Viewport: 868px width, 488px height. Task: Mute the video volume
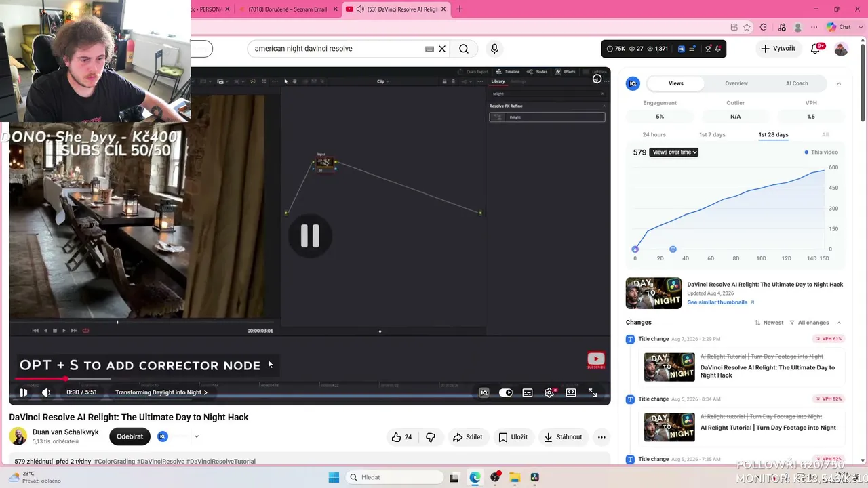click(46, 392)
